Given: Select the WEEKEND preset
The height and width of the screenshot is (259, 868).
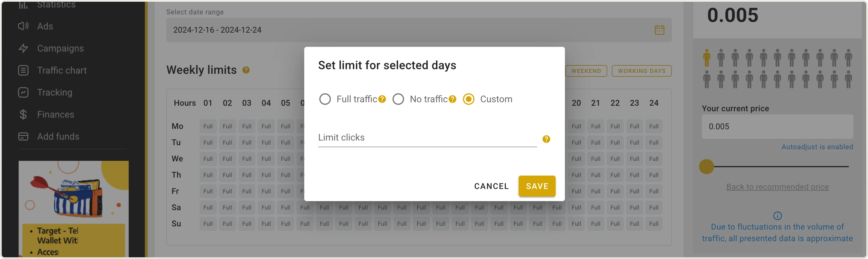Looking at the screenshot, I should (x=586, y=71).
